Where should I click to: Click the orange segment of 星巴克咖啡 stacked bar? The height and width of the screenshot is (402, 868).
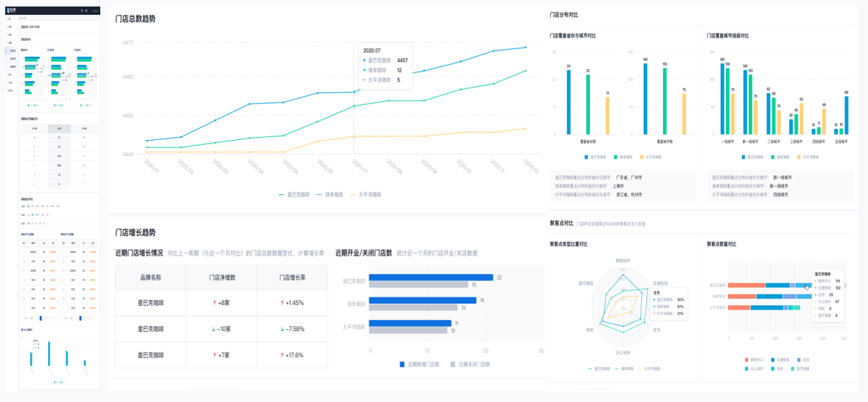pos(746,285)
